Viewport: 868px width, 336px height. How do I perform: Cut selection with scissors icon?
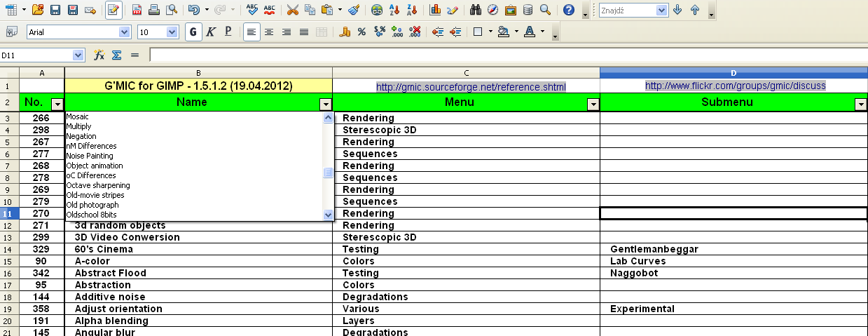pos(293,10)
